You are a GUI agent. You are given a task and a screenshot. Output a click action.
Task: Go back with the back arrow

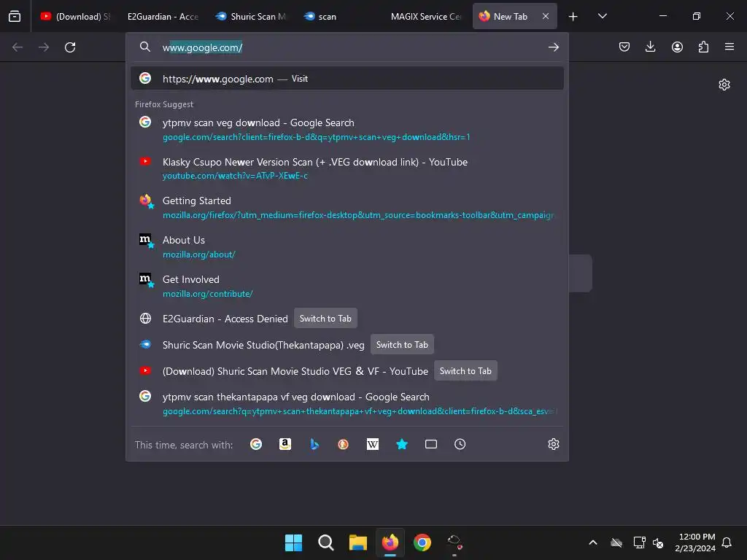18,47
